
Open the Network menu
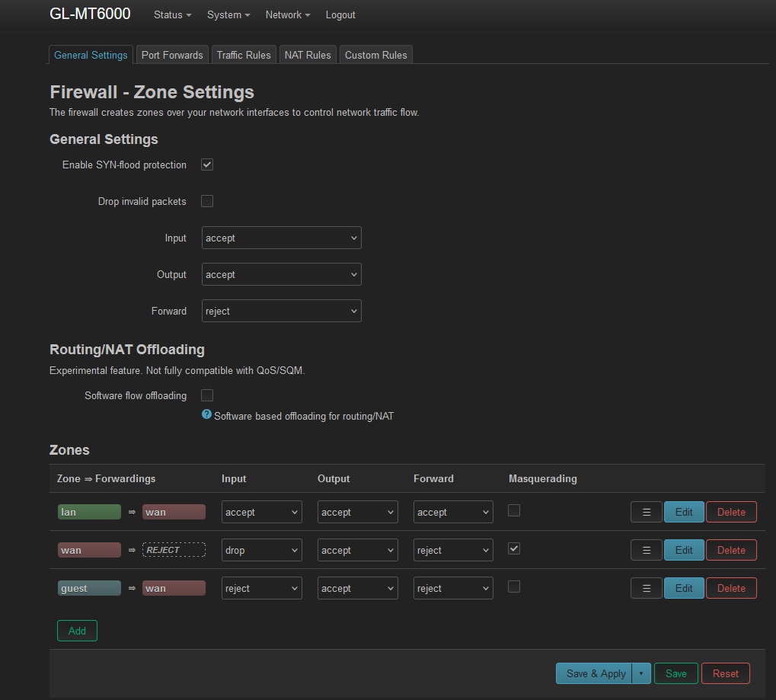click(288, 14)
